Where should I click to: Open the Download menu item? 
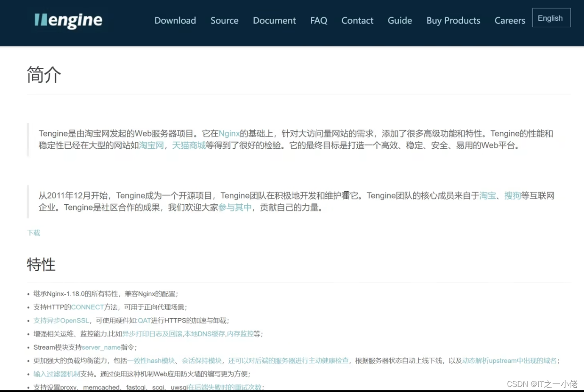click(175, 20)
